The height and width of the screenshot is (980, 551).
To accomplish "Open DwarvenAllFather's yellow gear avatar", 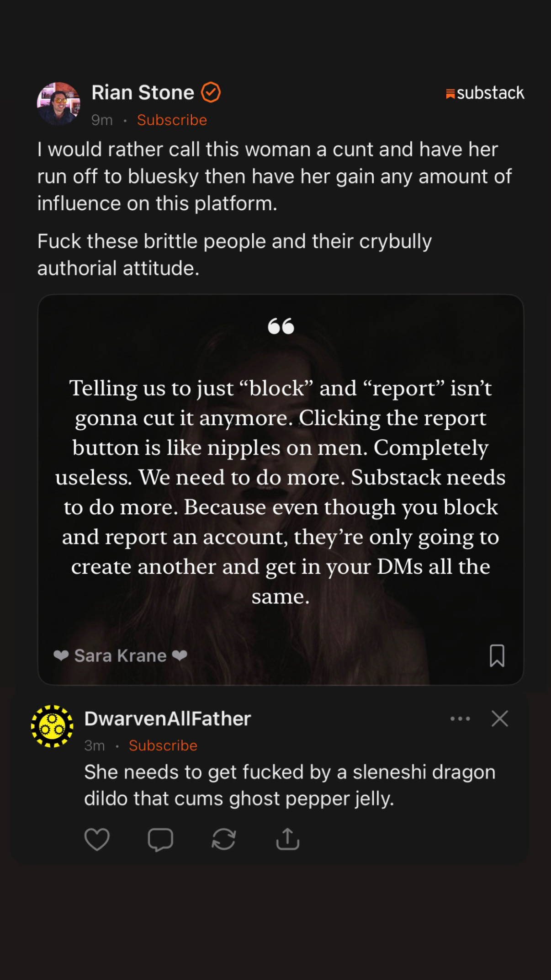I will [x=52, y=726].
